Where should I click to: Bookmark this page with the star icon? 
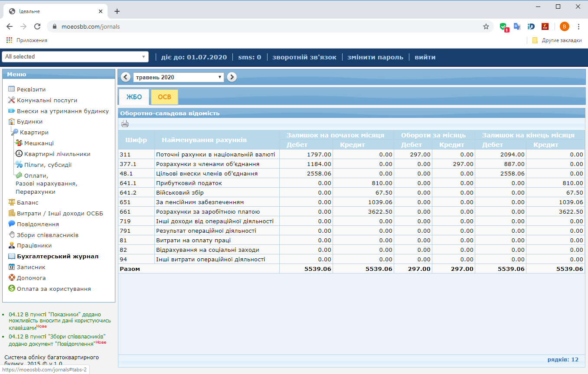486,26
